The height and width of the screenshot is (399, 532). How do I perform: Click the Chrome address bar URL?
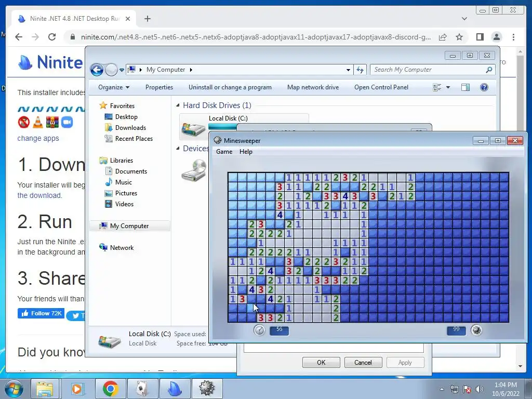point(256,37)
